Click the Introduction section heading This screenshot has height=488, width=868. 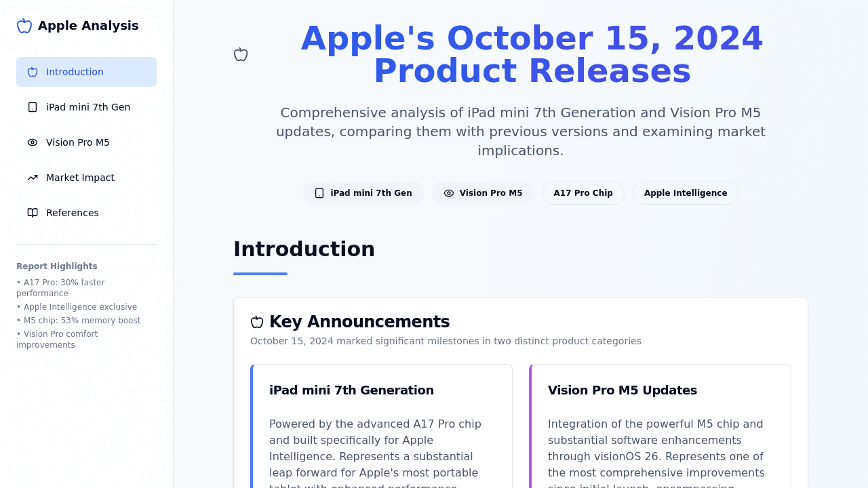click(x=304, y=249)
